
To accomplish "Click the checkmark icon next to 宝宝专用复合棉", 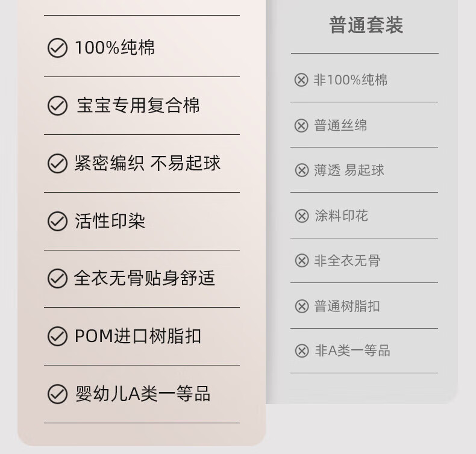I will [57, 106].
